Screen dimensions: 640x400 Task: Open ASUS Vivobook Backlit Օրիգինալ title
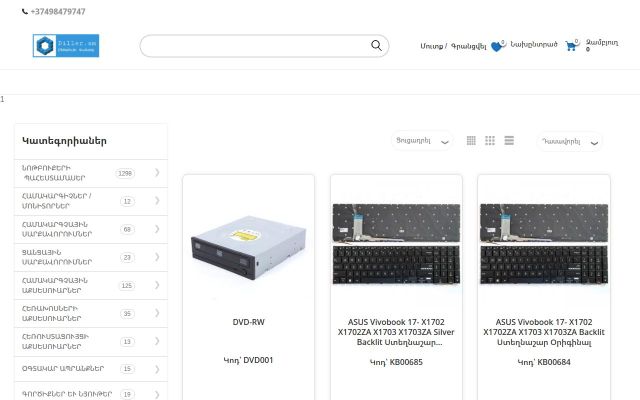(544, 332)
